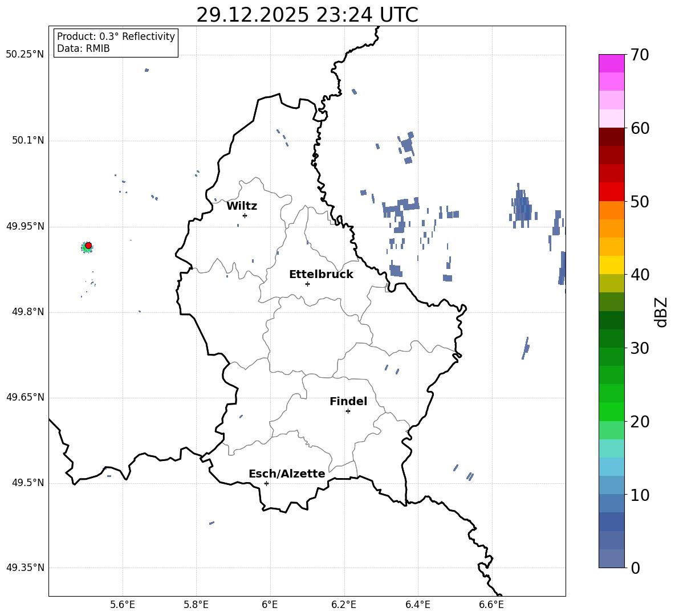
Task: Pick the yellow colorbar swatch above 40
Action: click(611, 265)
